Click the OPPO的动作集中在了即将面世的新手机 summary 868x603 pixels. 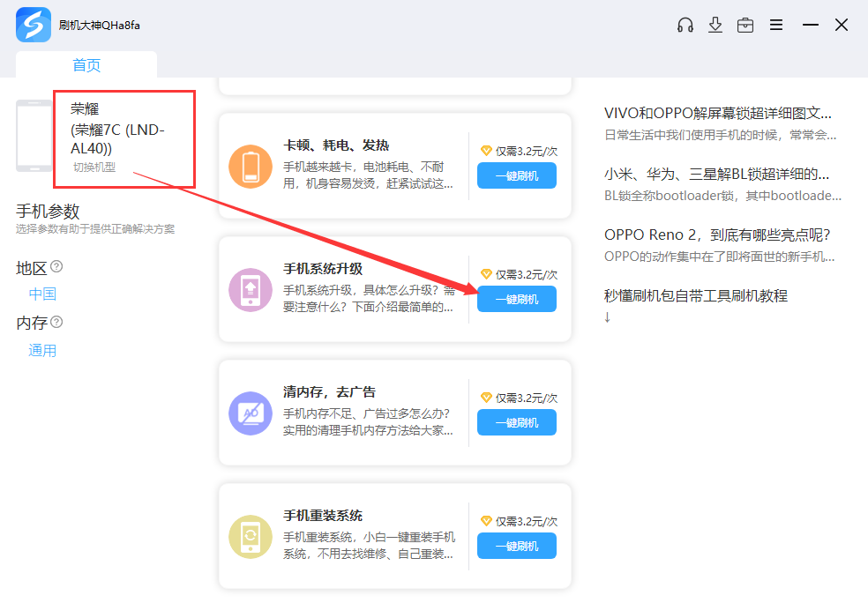tap(720, 257)
